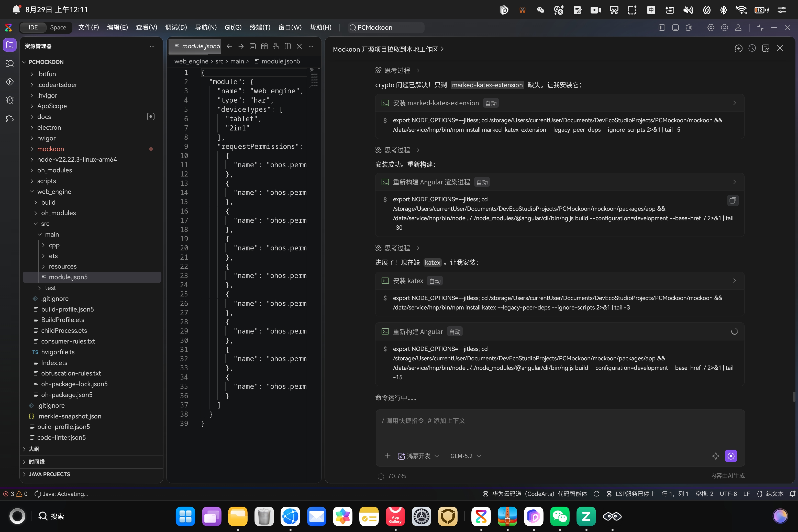Switch to IDE mode
This screenshot has height=532, width=798.
[33, 27]
